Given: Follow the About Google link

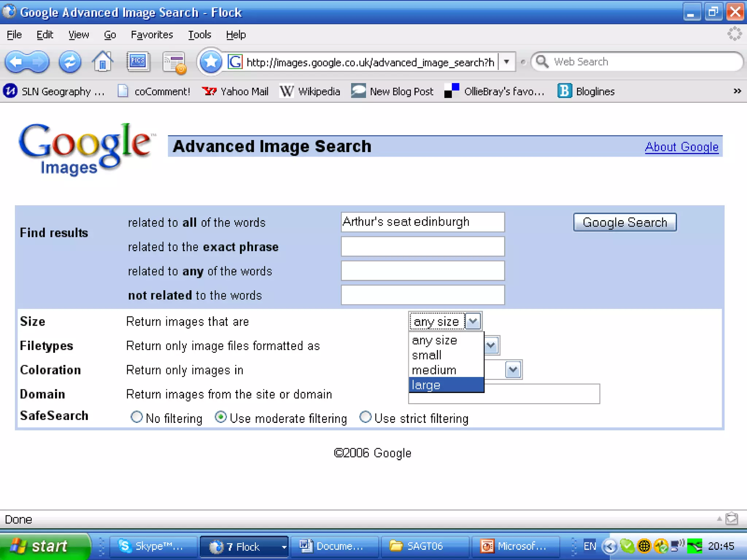Looking at the screenshot, I should tap(681, 147).
